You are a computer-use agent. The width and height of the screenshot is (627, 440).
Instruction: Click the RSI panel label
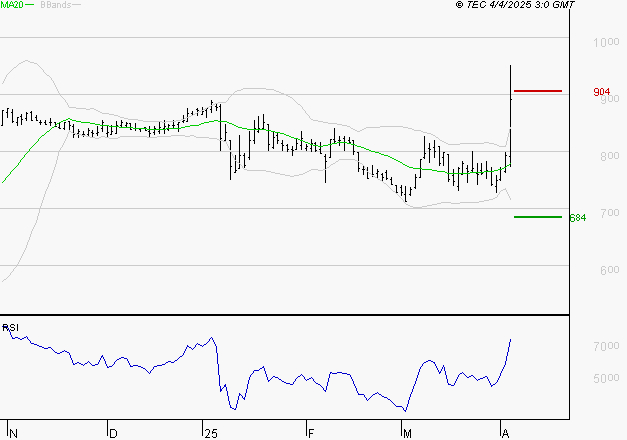pos(10,328)
